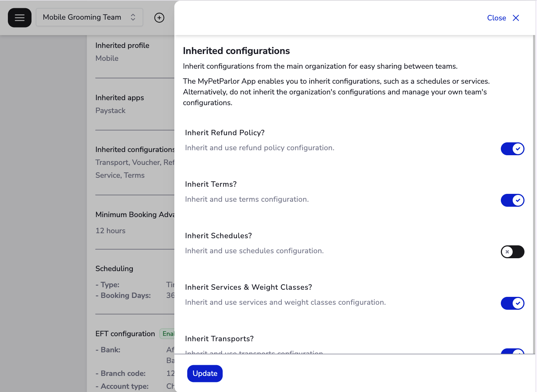This screenshot has width=537, height=392.
Task: Click the team selector chevron arrows
Action: tap(132, 17)
